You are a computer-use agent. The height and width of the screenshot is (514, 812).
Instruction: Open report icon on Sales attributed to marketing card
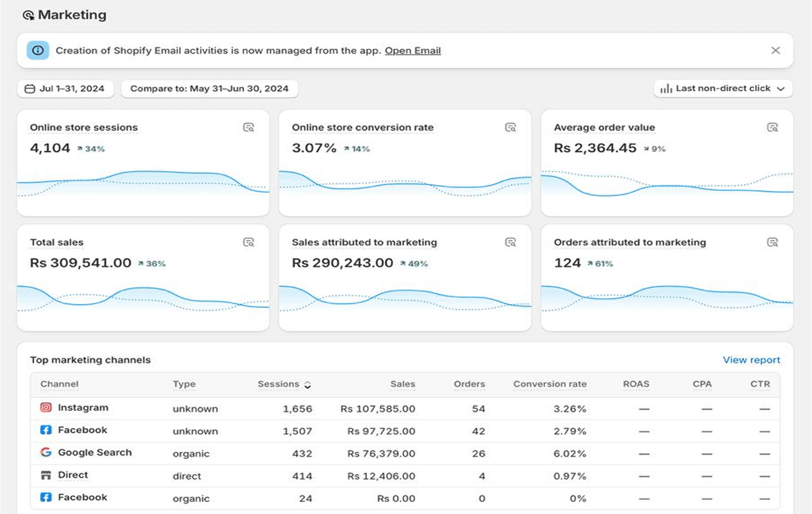510,242
